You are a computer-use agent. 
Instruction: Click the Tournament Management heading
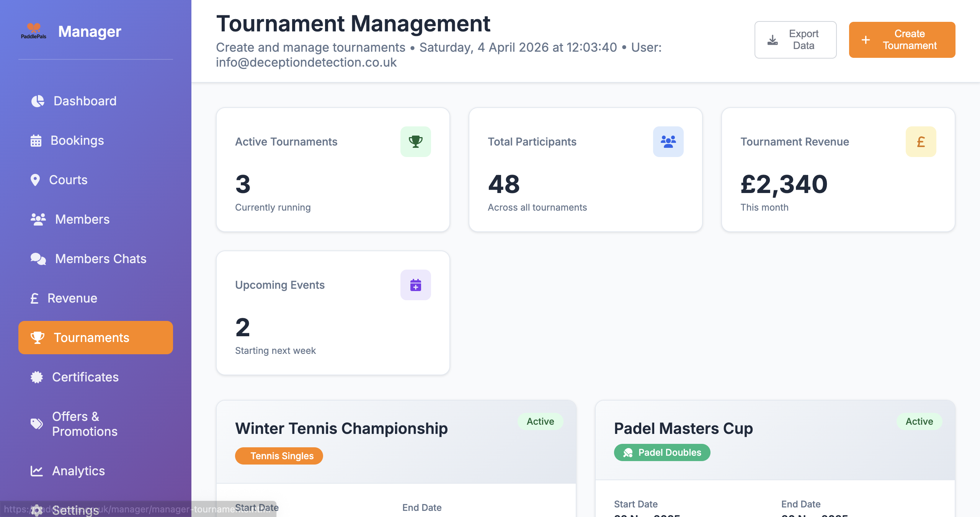(x=353, y=23)
